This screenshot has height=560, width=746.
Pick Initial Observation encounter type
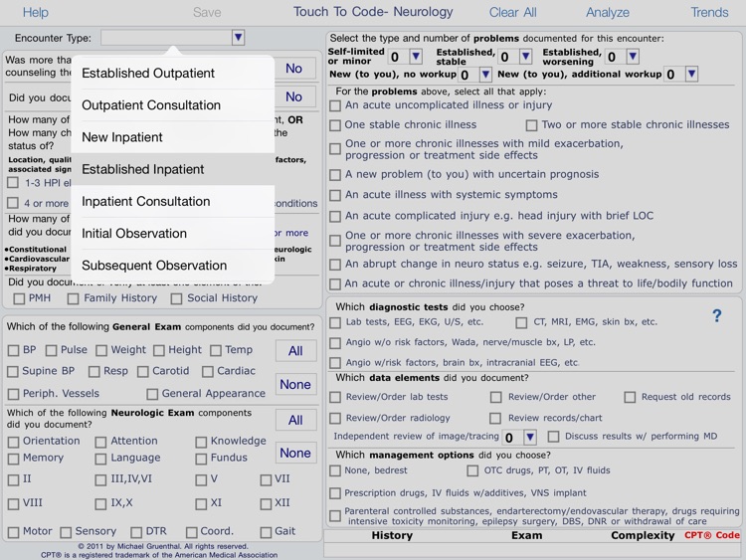pos(173,233)
